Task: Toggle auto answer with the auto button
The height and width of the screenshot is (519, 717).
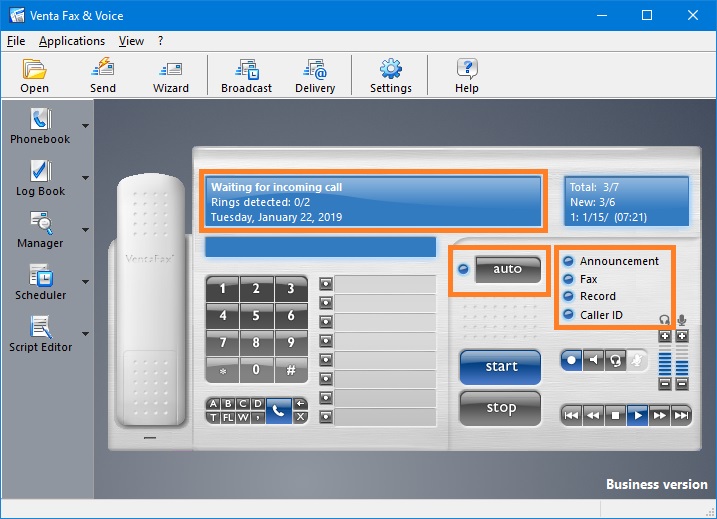Action: (508, 269)
